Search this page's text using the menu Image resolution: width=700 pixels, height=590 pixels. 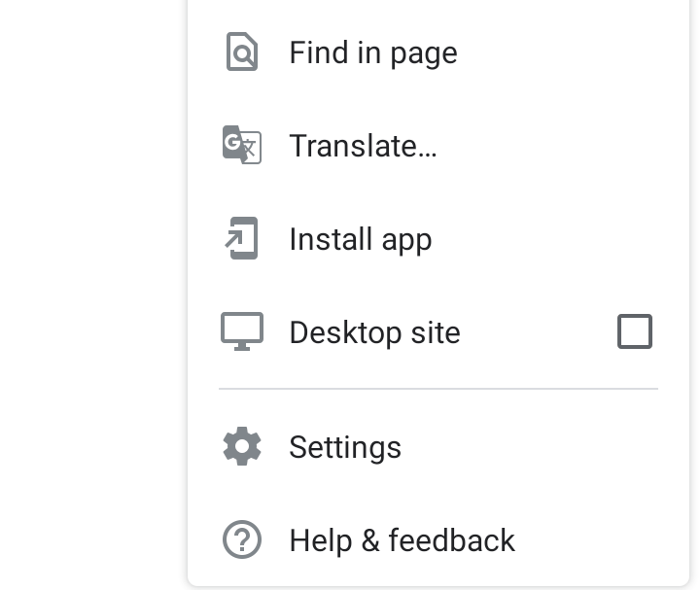pyautogui.click(x=373, y=52)
